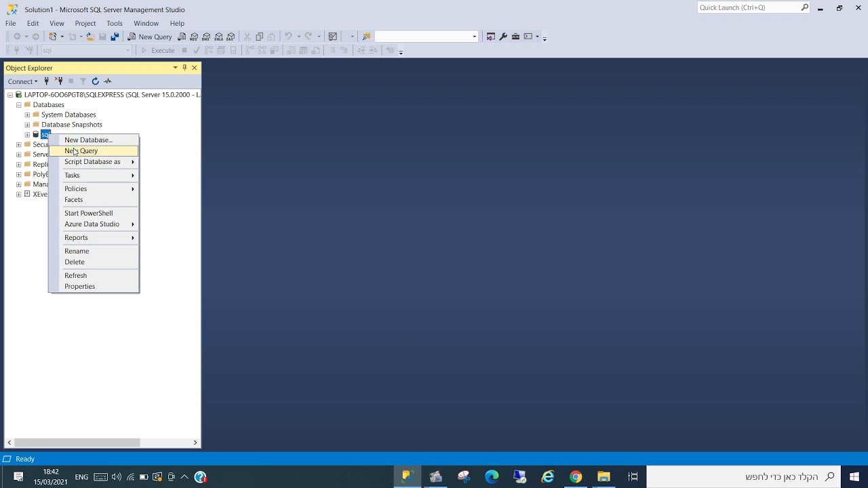The width and height of the screenshot is (868, 488).
Task: Open the View menu
Action: [57, 23]
